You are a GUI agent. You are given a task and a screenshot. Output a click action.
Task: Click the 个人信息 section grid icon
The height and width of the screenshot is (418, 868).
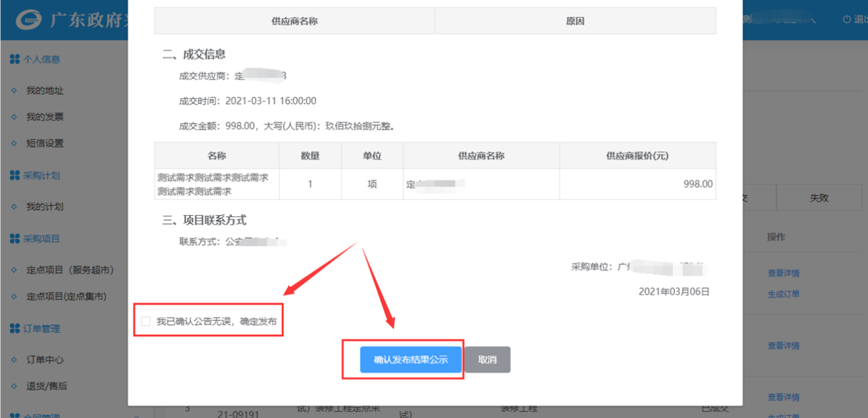(x=14, y=59)
